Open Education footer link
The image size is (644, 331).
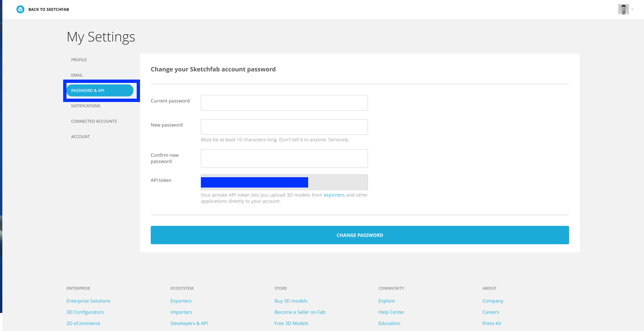coord(389,323)
